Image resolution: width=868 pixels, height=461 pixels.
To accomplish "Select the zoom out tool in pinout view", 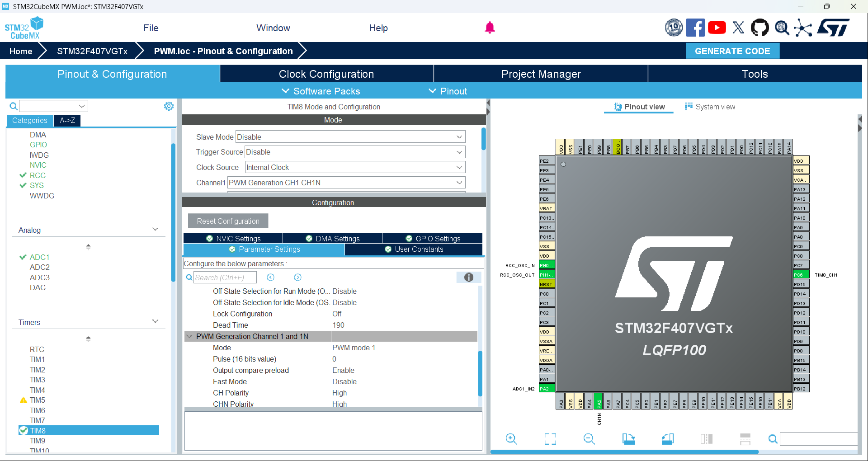I will [x=589, y=439].
